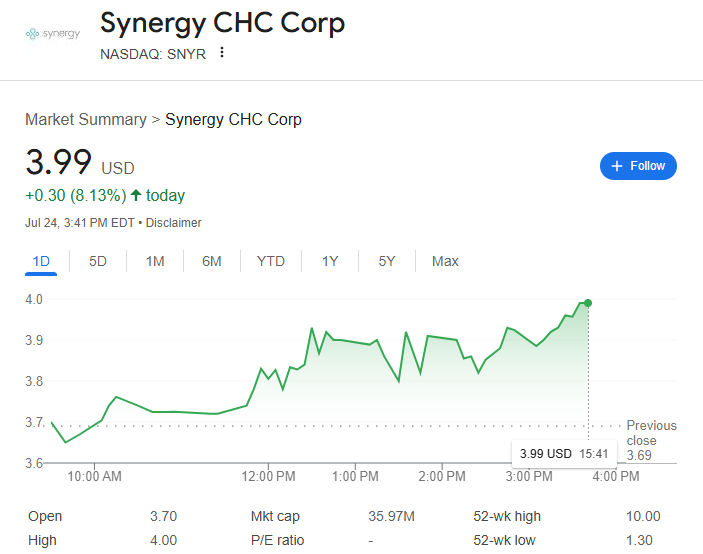The width and height of the screenshot is (703, 554).
Task: Click the NASDAQ: SNYR ticker text
Action: pos(153,54)
